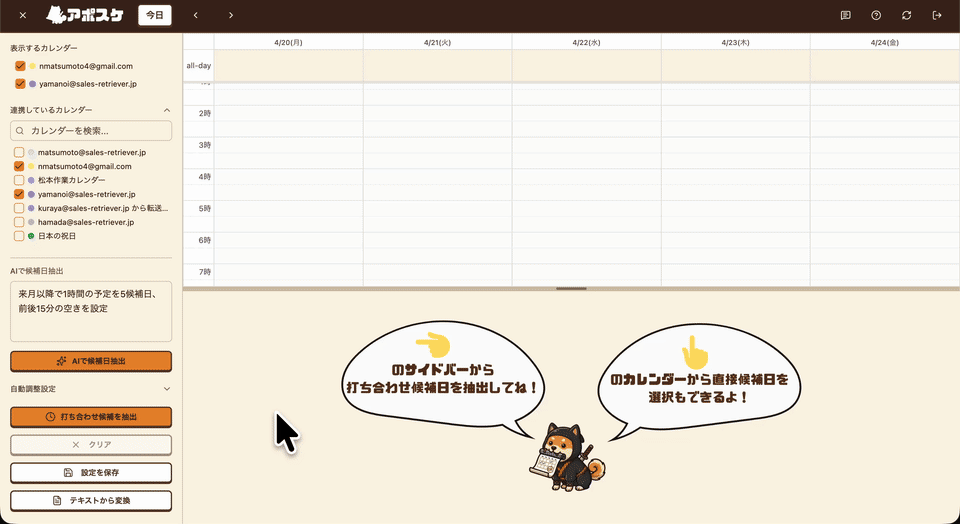
Task: Go to the next week arrow
Action: pyautogui.click(x=231, y=15)
